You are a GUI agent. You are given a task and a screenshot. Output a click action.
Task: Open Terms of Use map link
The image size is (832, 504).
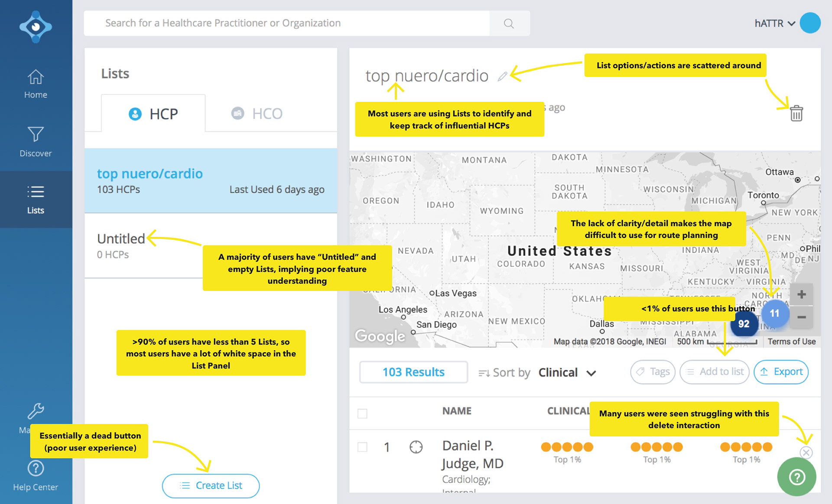pyautogui.click(x=791, y=342)
